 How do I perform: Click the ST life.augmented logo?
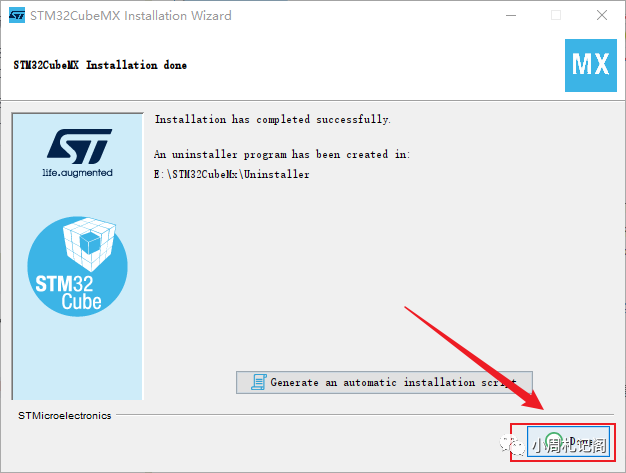(x=77, y=153)
